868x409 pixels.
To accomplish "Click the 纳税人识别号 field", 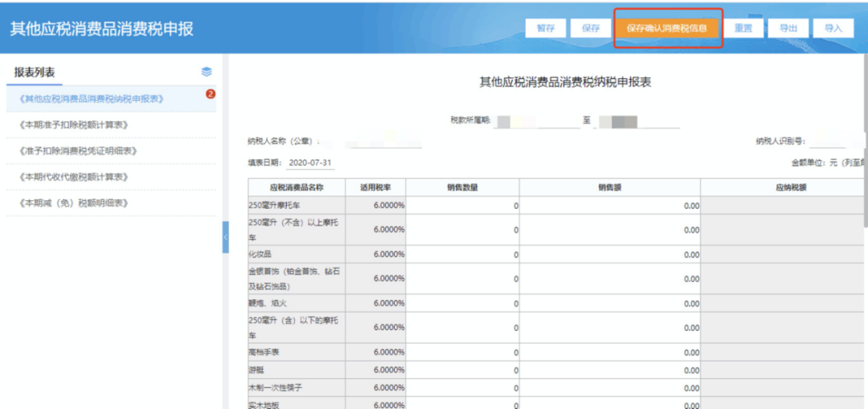I will (x=836, y=142).
